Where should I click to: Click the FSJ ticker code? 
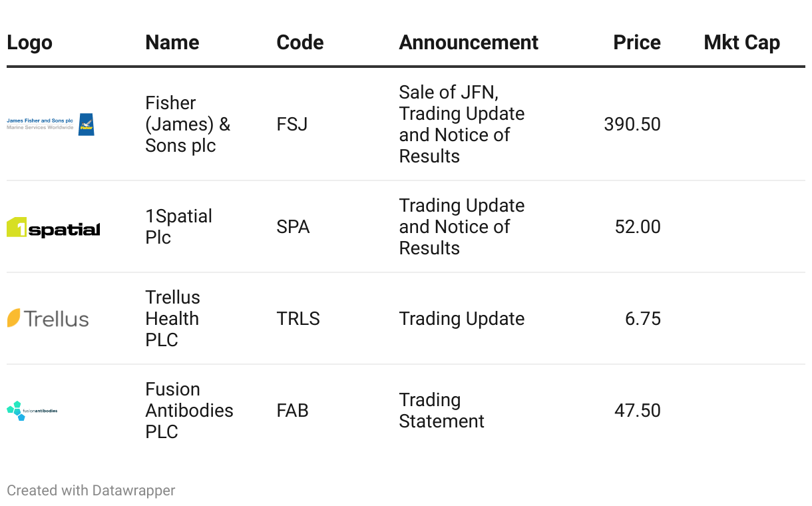click(292, 125)
